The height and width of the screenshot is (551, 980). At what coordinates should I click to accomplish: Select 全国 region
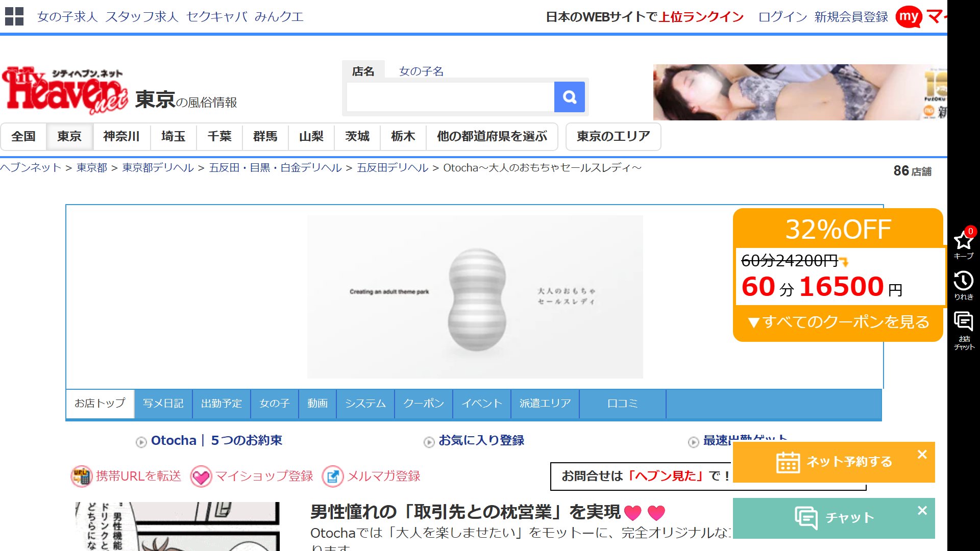pos(23,137)
